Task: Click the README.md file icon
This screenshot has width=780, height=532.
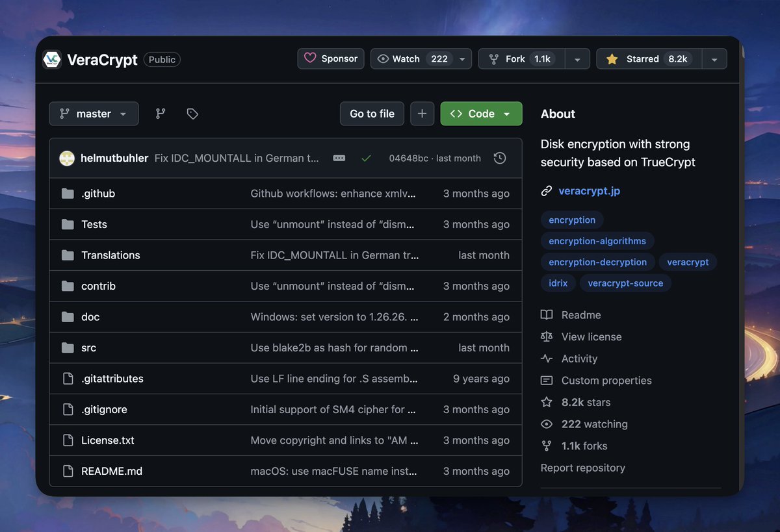Action: [x=68, y=471]
